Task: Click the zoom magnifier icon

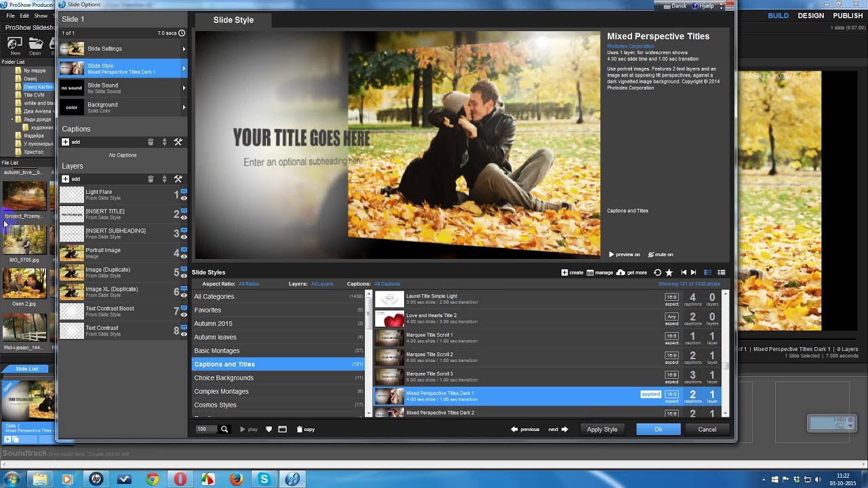Action: tap(224, 429)
